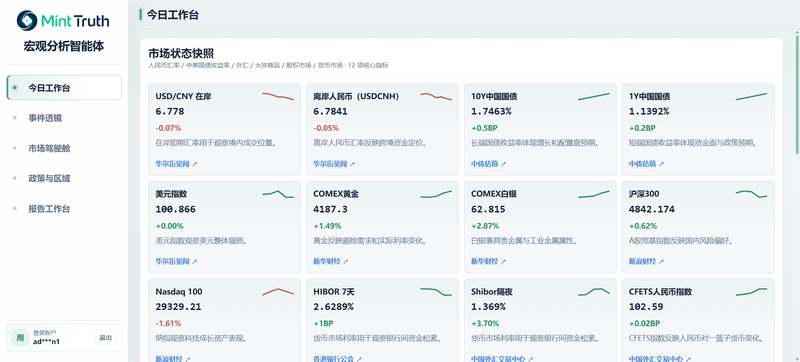This screenshot has height=362, width=800.
Task: Click the +3.70% change value
Action: pos(485,323)
